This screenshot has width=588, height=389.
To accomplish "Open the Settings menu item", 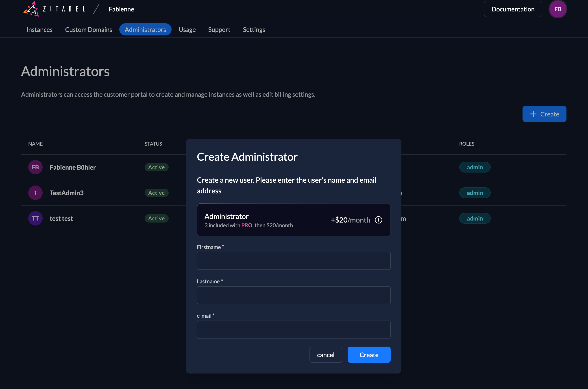I will click(254, 30).
